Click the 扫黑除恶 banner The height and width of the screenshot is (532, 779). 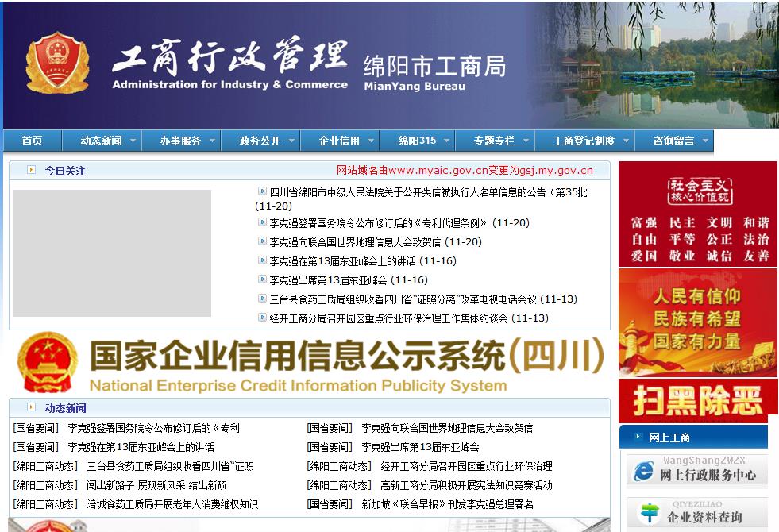click(697, 402)
